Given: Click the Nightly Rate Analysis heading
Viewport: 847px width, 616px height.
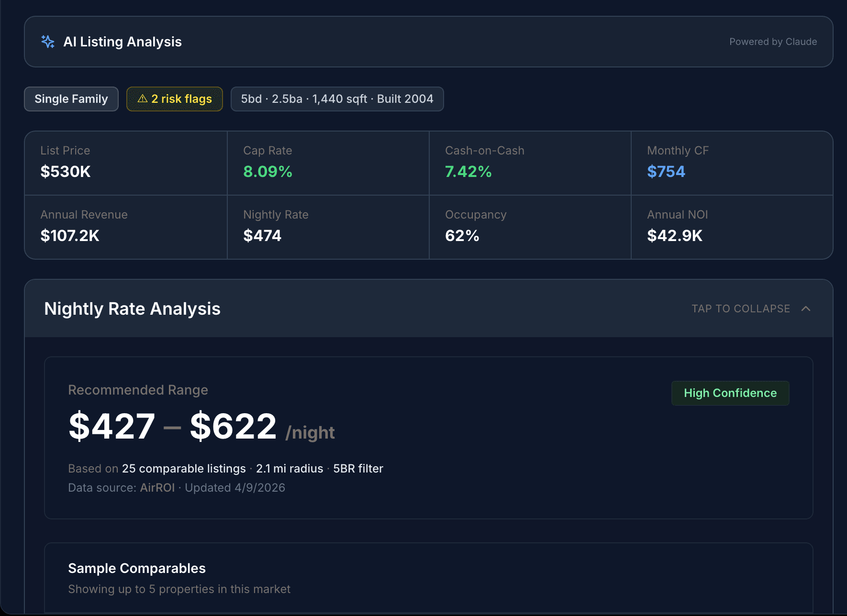Looking at the screenshot, I should (132, 308).
